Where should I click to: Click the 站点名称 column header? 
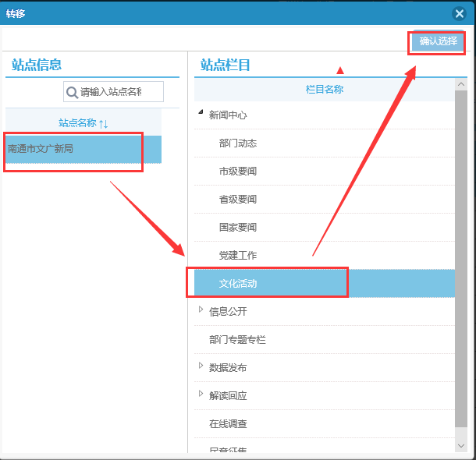point(83,123)
